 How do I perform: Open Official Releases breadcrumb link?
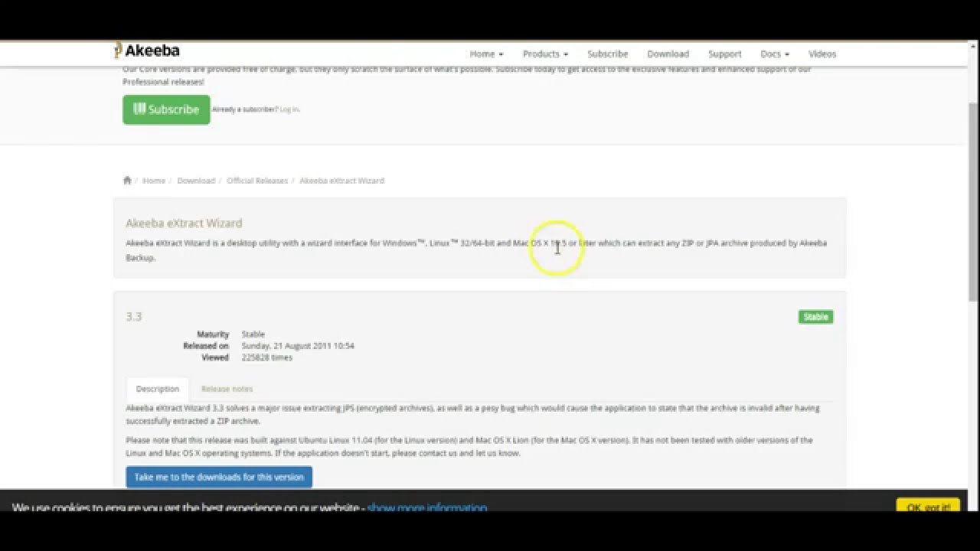pos(257,181)
